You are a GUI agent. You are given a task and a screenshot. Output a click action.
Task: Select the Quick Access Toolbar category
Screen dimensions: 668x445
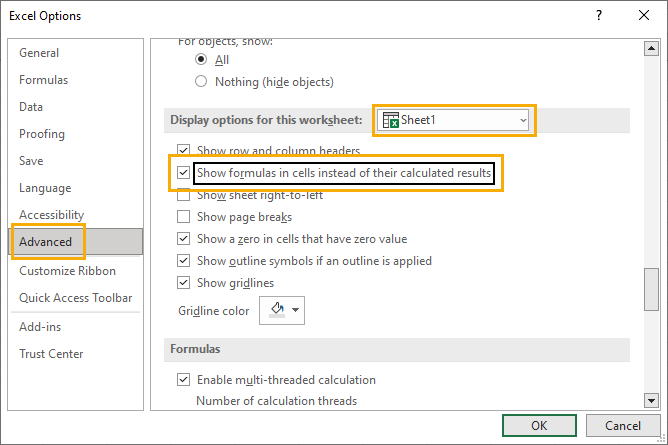(75, 298)
